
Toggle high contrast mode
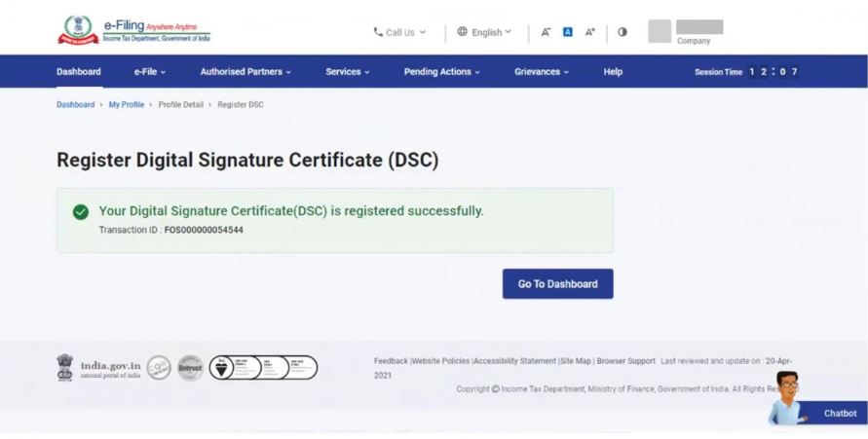point(623,32)
